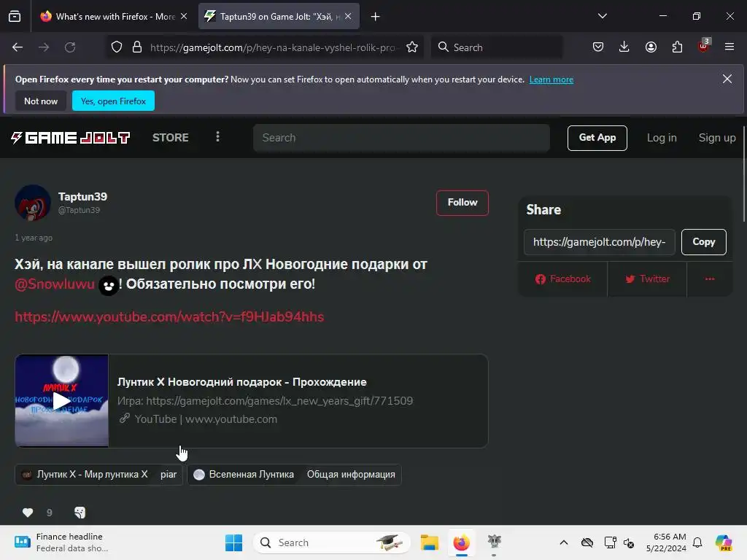Image resolution: width=747 pixels, height=560 pixels.
Task: Follow the user Taptun39
Action: 462,203
